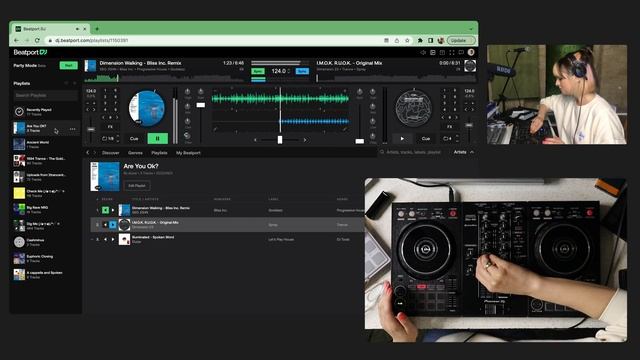Nudge crossfader with left arrow

point(256,140)
